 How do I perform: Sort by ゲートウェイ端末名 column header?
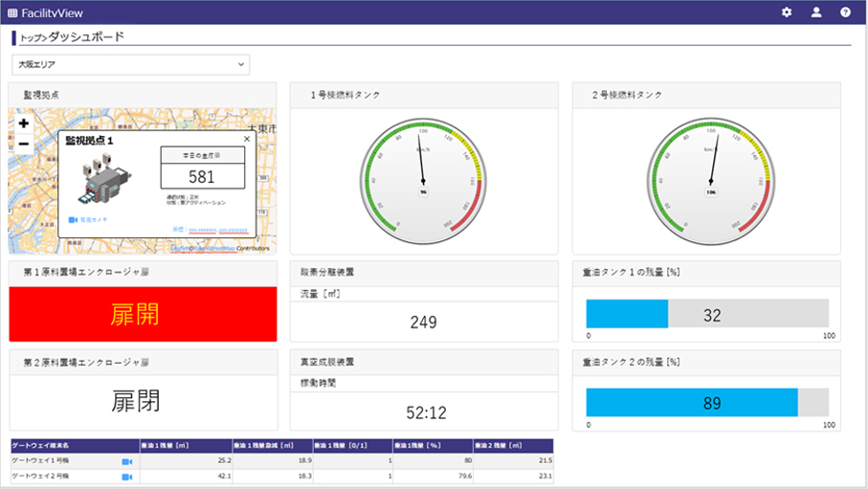click(x=75, y=446)
